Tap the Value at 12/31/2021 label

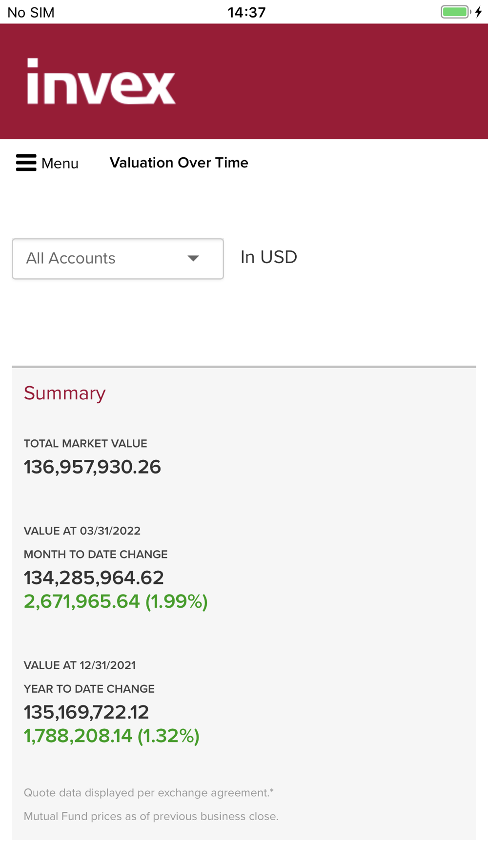point(80,665)
